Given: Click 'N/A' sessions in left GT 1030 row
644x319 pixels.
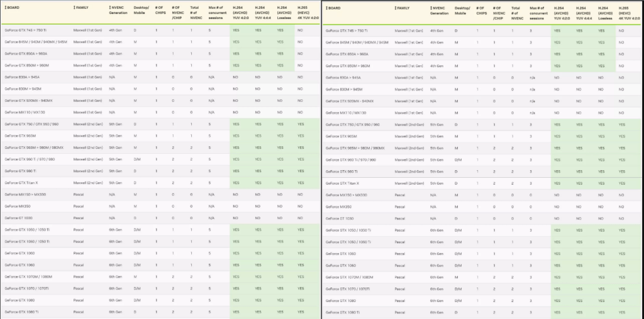Looking at the screenshot, I should (211, 218).
